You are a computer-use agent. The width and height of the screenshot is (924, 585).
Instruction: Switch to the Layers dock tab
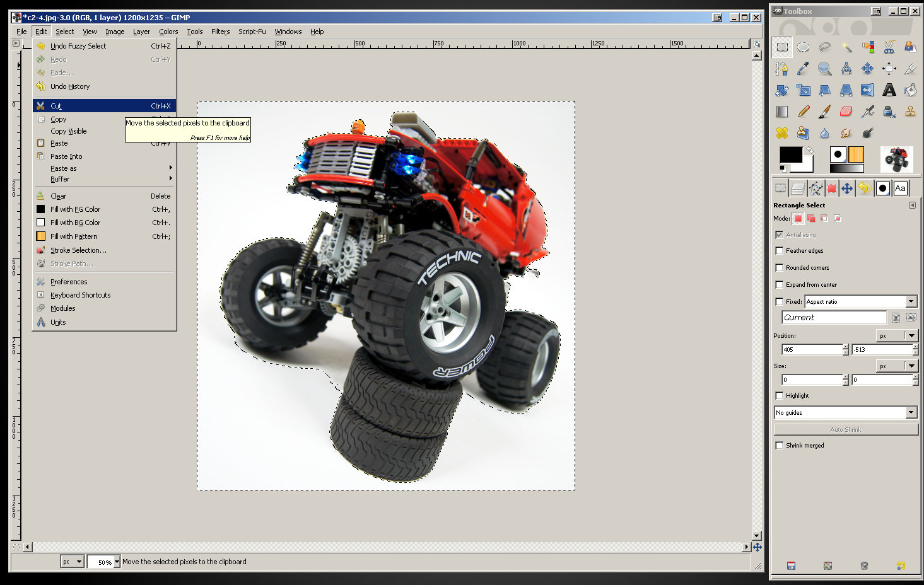click(798, 188)
